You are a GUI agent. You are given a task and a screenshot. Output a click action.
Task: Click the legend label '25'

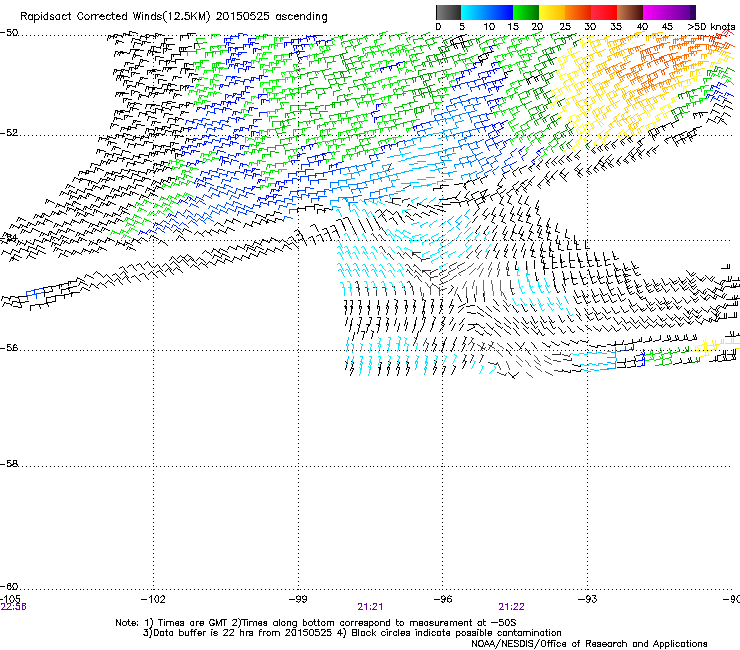pyautogui.click(x=565, y=27)
